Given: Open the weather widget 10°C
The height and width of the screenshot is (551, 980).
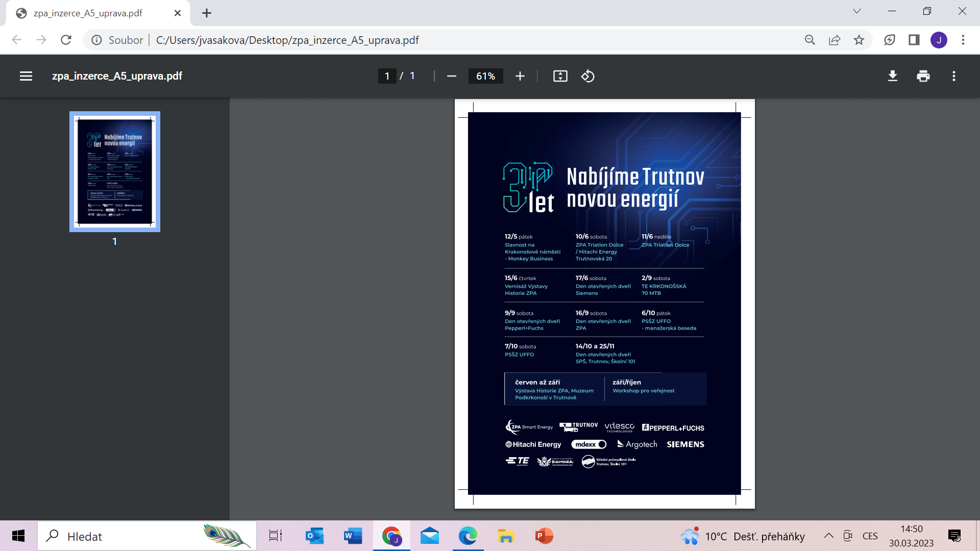Looking at the screenshot, I should coord(743,536).
